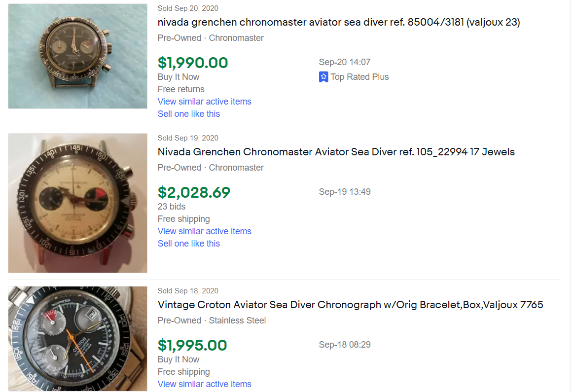
Task: Click the Sep-19 13:49 sale timestamp
Action: point(345,192)
